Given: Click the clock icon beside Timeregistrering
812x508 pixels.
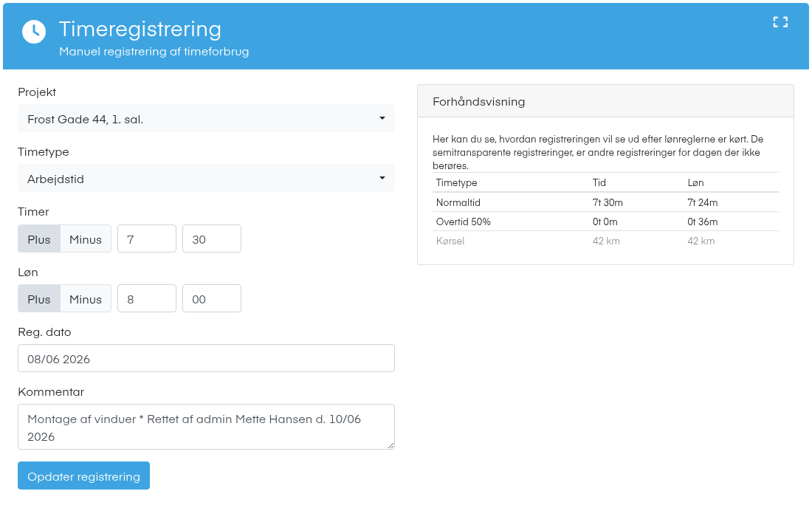Looking at the screenshot, I should click(x=34, y=32).
